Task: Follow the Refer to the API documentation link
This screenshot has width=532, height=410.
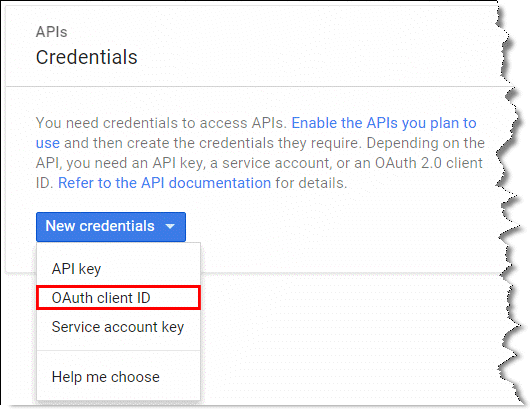Action: tap(165, 183)
